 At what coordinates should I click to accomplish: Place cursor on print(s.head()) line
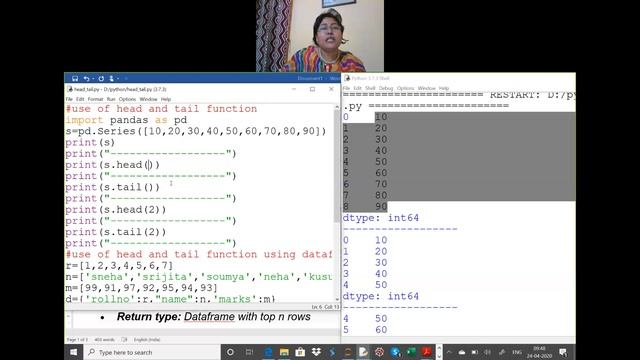[x=112, y=165]
